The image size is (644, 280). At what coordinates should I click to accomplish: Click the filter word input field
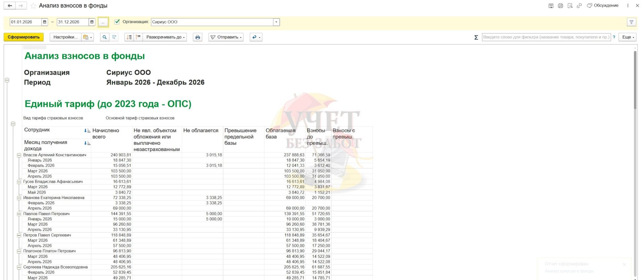click(546, 37)
